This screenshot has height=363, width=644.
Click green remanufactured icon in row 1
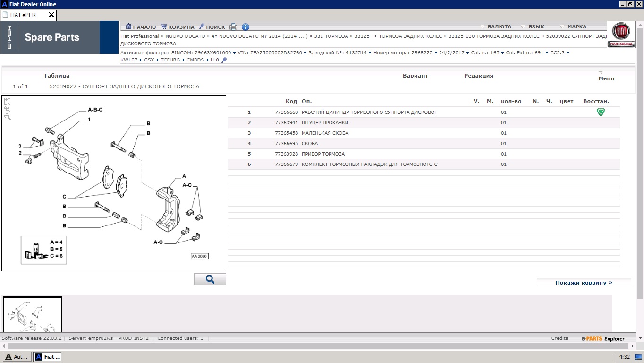point(601,112)
